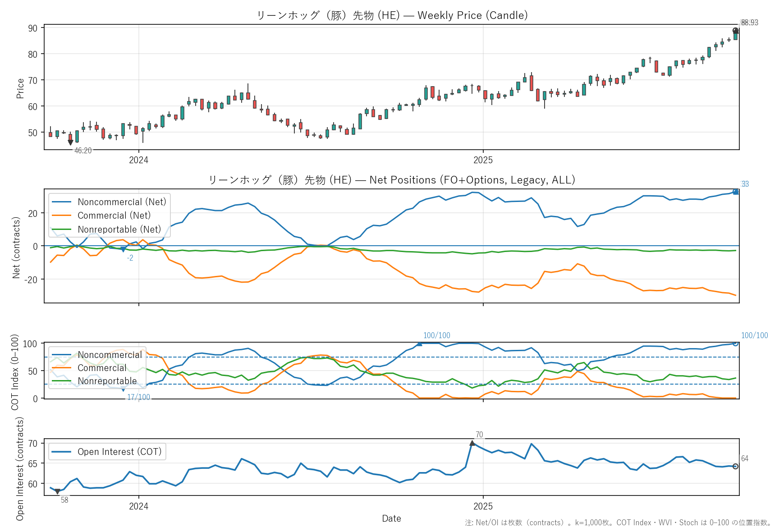Click the latest COT Index circle marker
This screenshot has height=532, width=779.
tap(736, 344)
